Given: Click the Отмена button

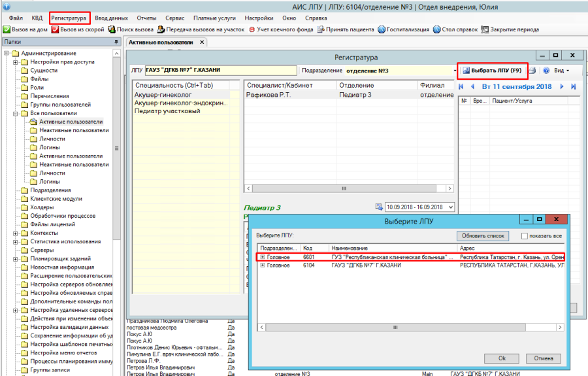Looking at the screenshot, I should point(544,358).
